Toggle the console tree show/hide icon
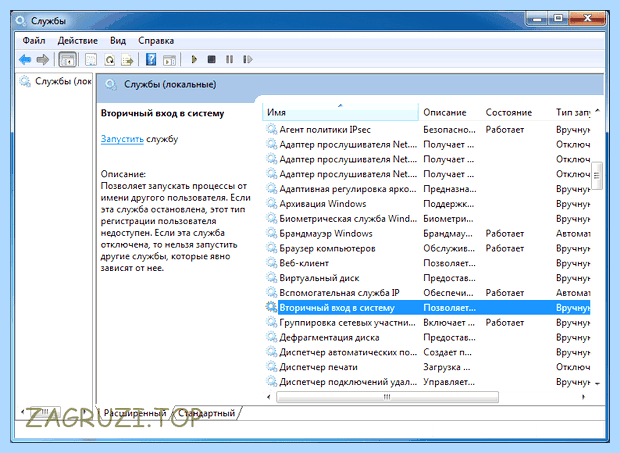This screenshot has height=453, width=620. pyautogui.click(x=67, y=60)
